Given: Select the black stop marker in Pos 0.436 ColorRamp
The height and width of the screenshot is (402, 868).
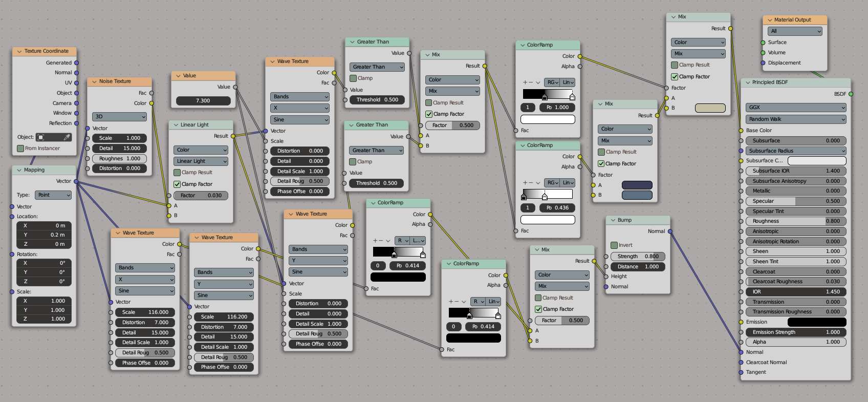Looking at the screenshot, I should [x=524, y=197].
